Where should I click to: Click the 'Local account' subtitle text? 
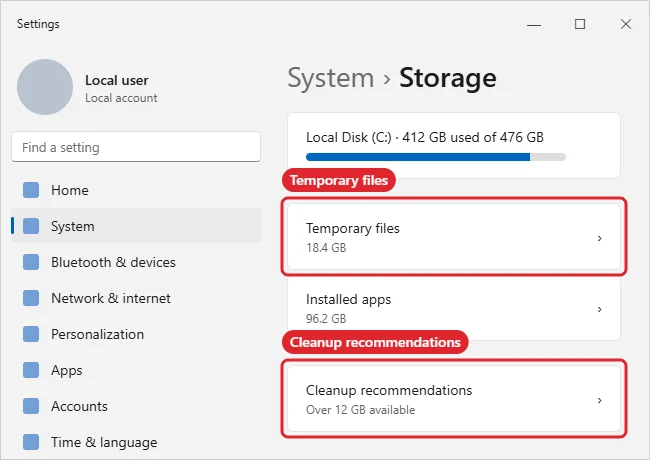tap(121, 98)
